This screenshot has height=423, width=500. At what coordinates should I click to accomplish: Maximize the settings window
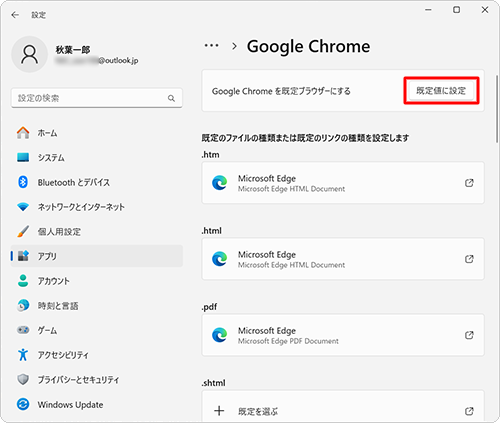click(x=457, y=10)
